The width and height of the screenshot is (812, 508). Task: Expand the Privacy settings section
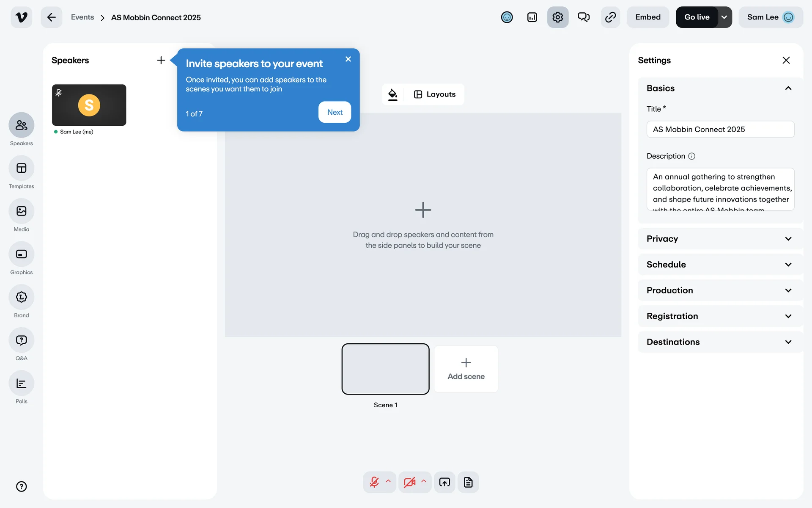[x=719, y=239]
